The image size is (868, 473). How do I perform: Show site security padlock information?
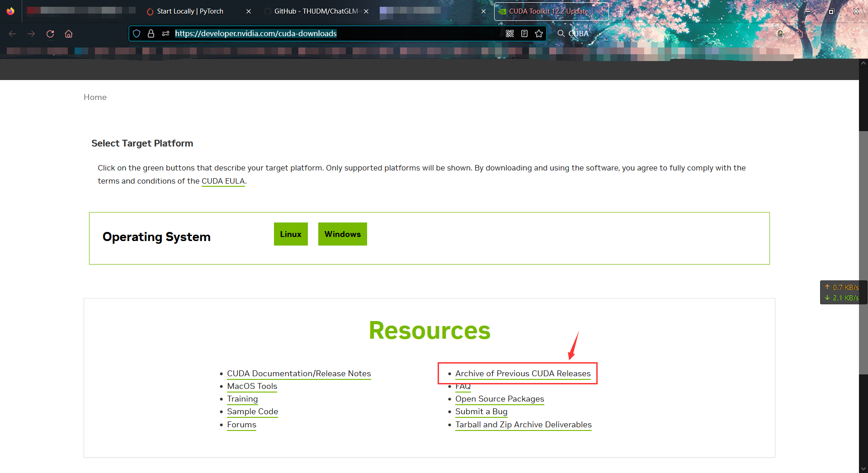(x=151, y=33)
